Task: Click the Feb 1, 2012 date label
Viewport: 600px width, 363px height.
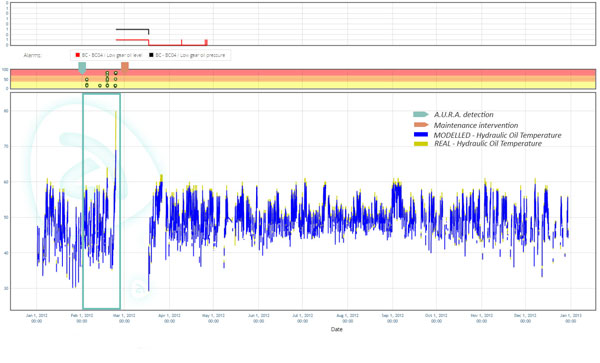Action: 82,318
